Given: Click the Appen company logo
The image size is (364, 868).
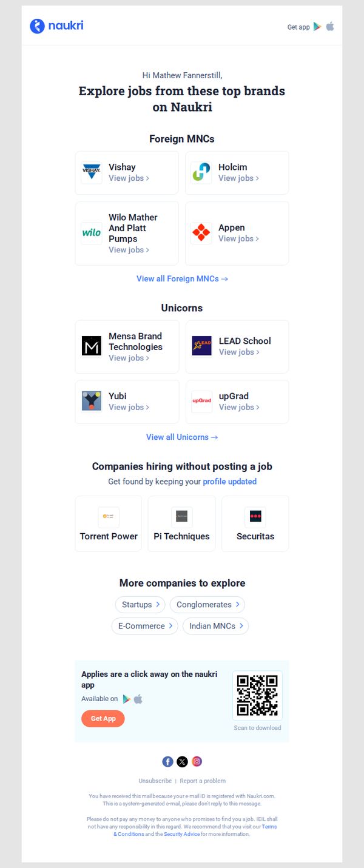Looking at the screenshot, I should click(x=201, y=233).
